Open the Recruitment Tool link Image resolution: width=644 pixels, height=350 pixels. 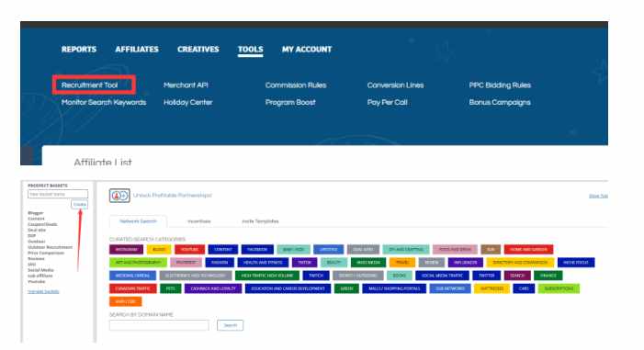coord(89,85)
